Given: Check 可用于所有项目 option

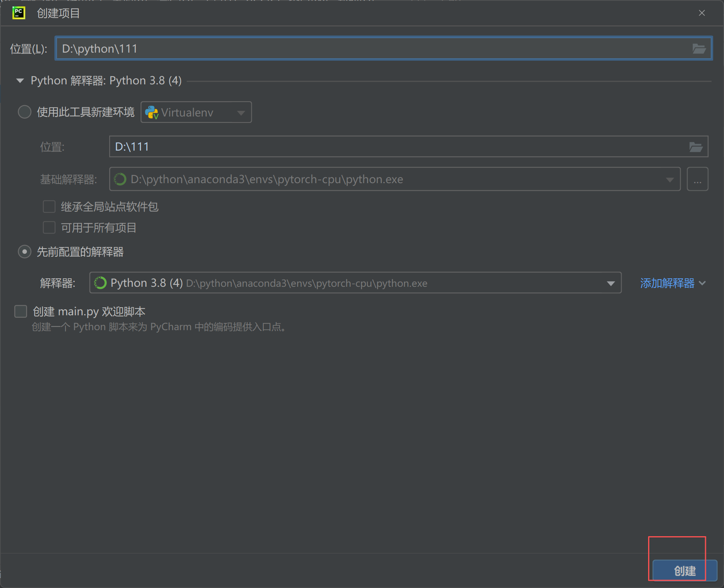Looking at the screenshot, I should pyautogui.click(x=49, y=227).
